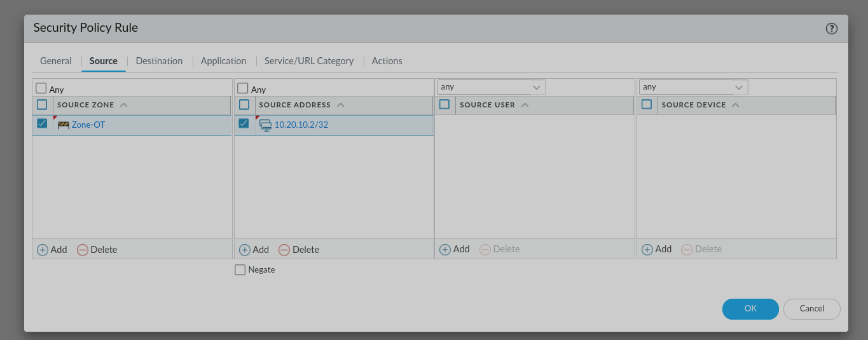Click the Add label under Source User
868x340 pixels.
(462, 249)
